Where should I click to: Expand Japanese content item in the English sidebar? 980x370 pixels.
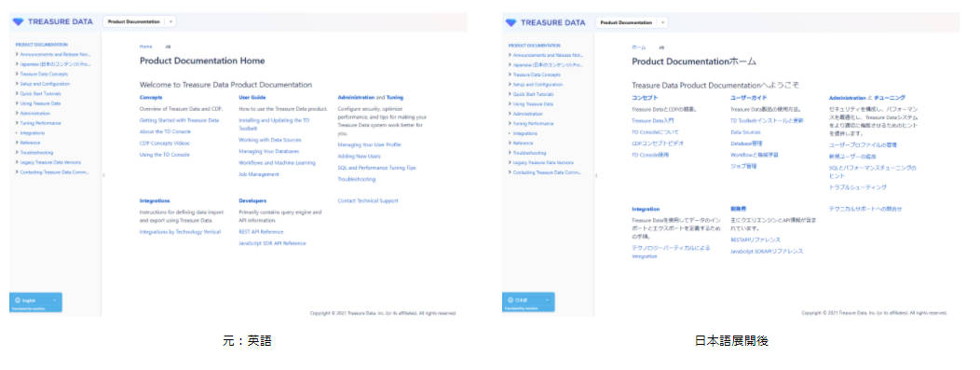(x=54, y=63)
